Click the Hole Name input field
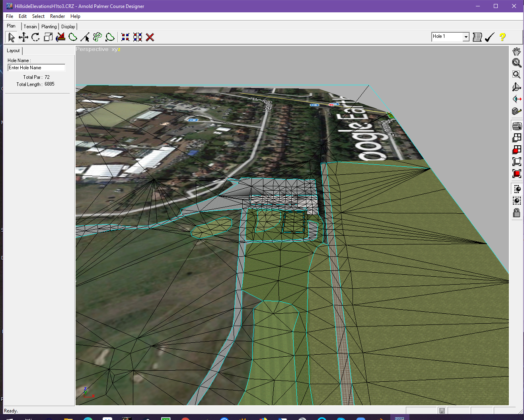 click(x=36, y=68)
